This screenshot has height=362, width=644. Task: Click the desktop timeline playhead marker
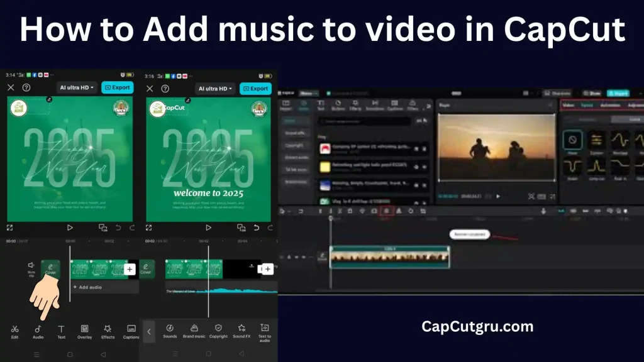(331, 219)
